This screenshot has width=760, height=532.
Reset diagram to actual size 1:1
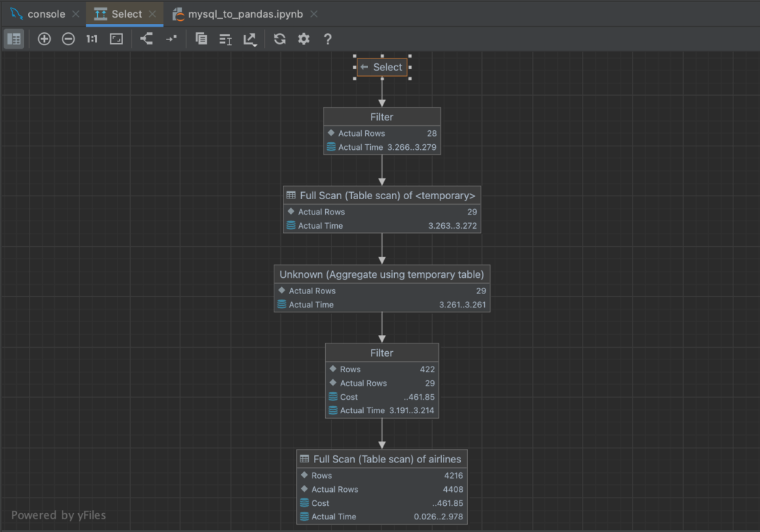click(x=92, y=39)
